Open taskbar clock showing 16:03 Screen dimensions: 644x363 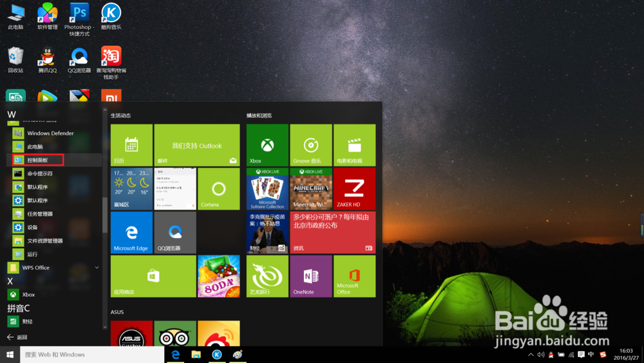(626, 355)
